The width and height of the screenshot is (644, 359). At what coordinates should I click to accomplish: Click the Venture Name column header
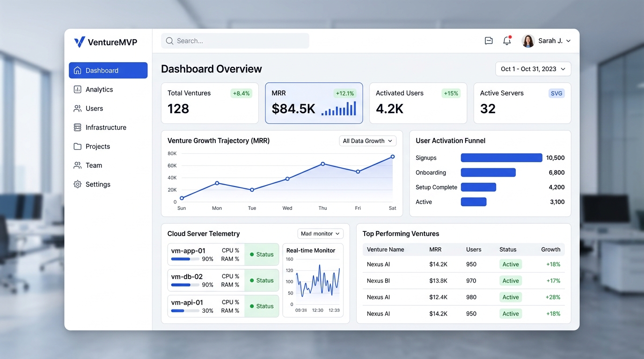[386, 250]
